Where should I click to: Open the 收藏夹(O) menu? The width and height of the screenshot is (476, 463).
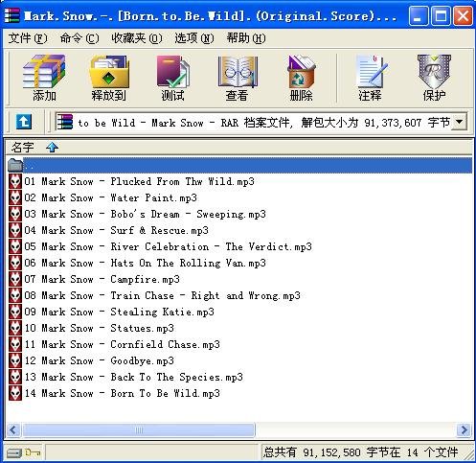(137, 38)
